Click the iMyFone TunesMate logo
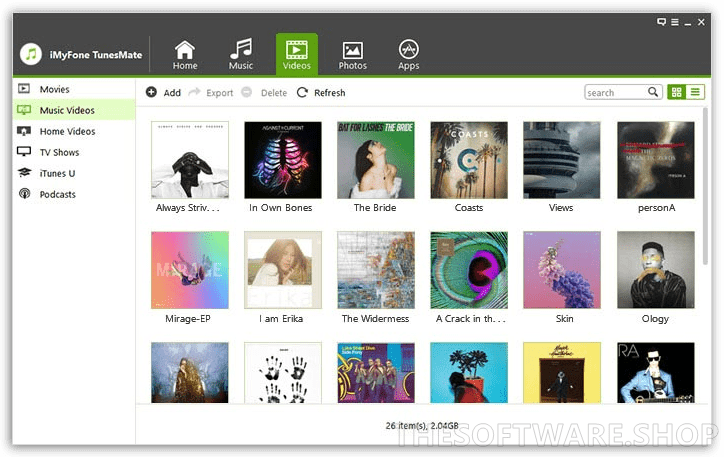This screenshot has width=724, height=457. (31, 54)
